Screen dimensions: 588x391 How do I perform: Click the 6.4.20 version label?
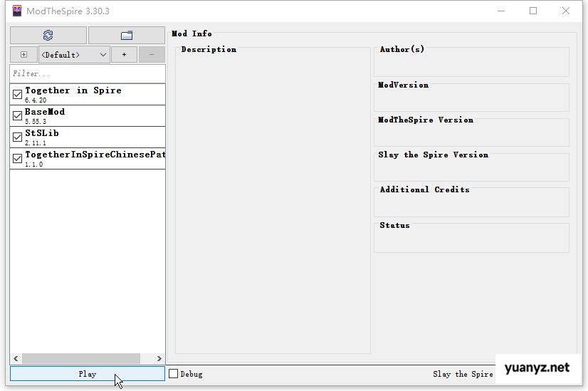point(36,100)
